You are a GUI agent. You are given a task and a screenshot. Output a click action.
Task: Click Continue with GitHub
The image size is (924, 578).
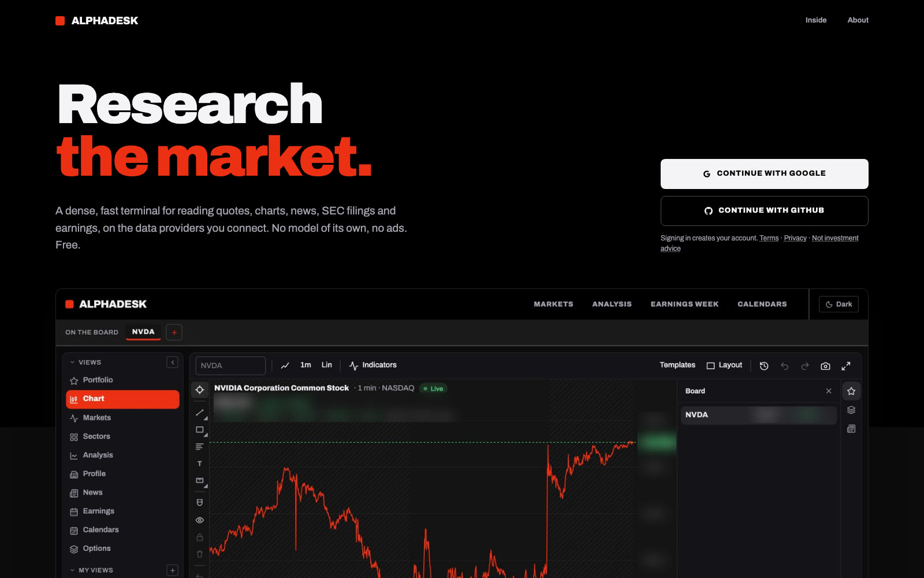coord(765,211)
